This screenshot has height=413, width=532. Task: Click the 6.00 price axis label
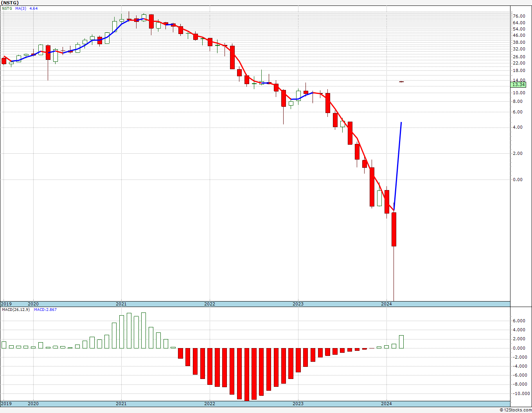pyautogui.click(x=518, y=112)
